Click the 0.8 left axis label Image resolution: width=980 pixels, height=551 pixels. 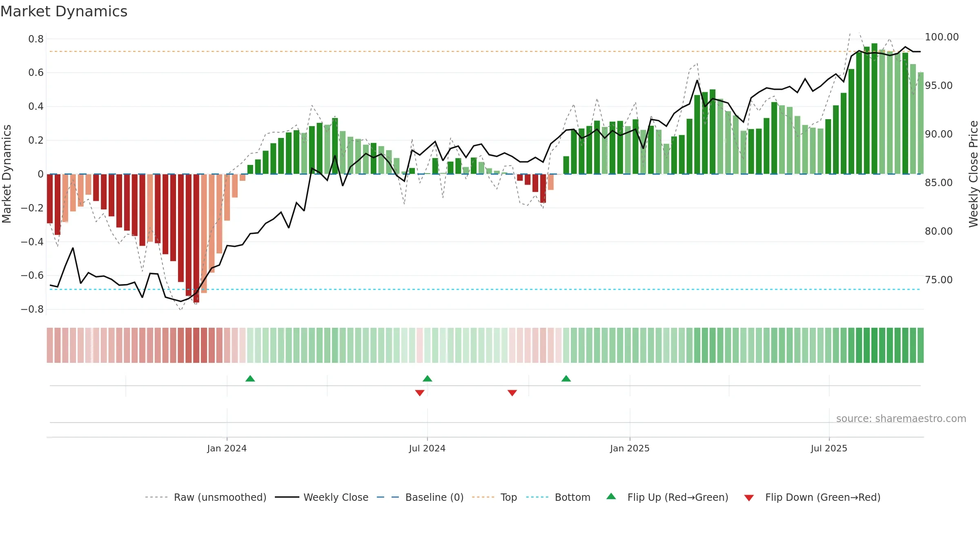[x=36, y=39]
